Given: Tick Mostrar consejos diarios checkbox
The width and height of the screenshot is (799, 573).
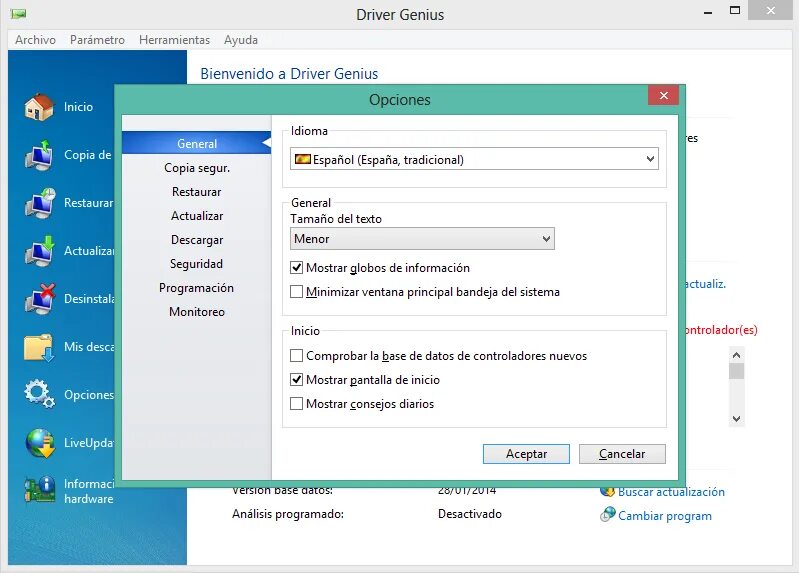Looking at the screenshot, I should click(297, 403).
